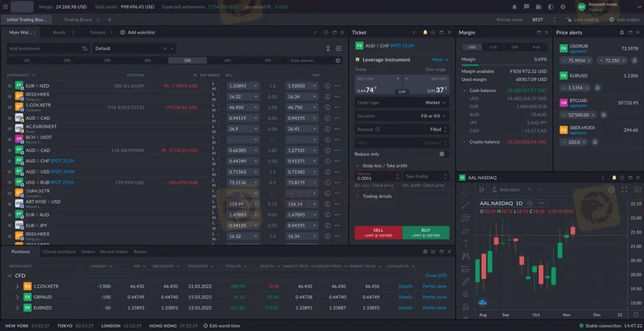Screen dimensions: 644x331
Task: Open info icon for EUR/NZD row
Action: click(327, 86)
